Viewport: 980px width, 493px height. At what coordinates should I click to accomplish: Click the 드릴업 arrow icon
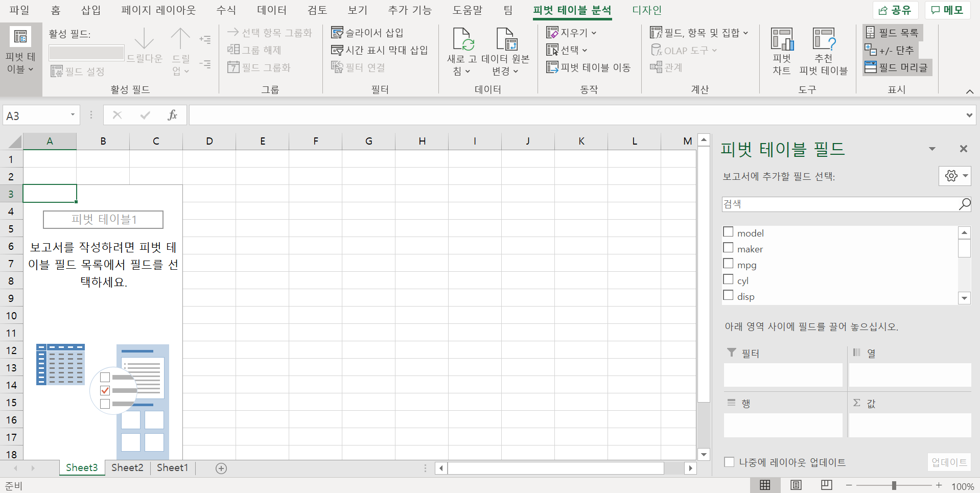[x=180, y=39]
